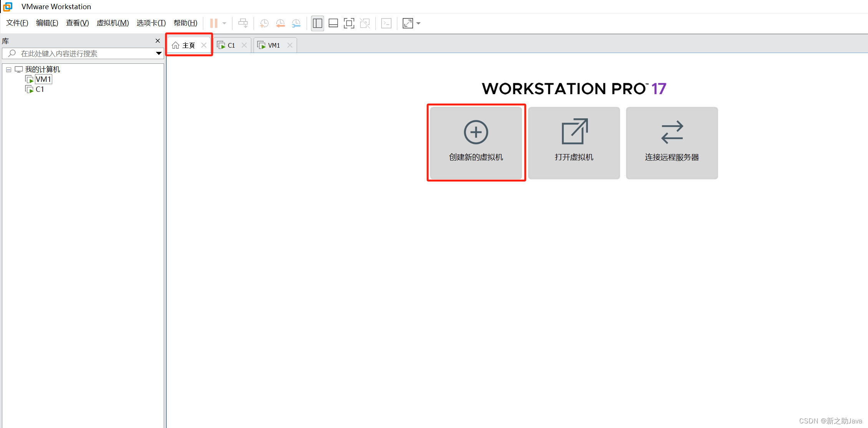Open the stretch display dropdown arrow
Screen dimensions: 868x428
418,23
